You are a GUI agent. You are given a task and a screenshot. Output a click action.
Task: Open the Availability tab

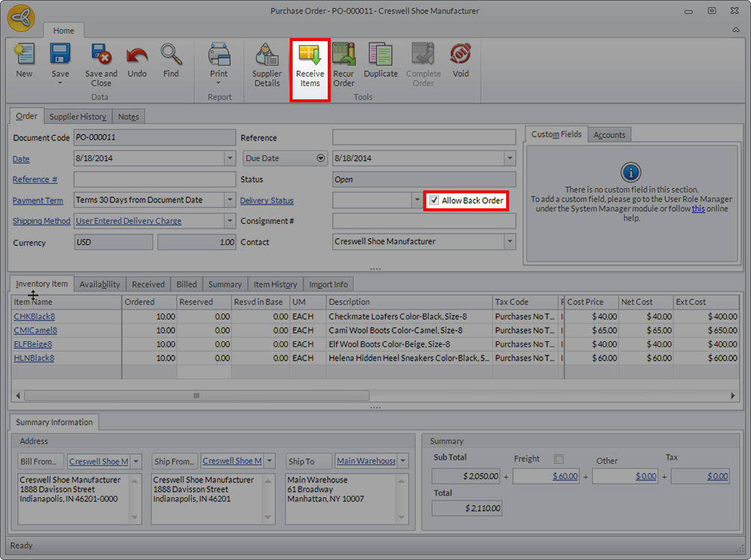coord(99,284)
